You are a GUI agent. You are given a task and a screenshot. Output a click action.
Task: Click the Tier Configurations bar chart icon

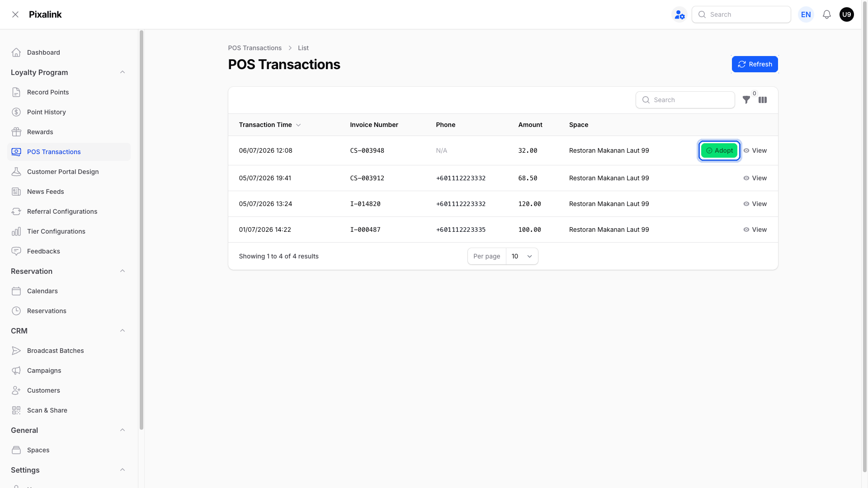pyautogui.click(x=16, y=231)
